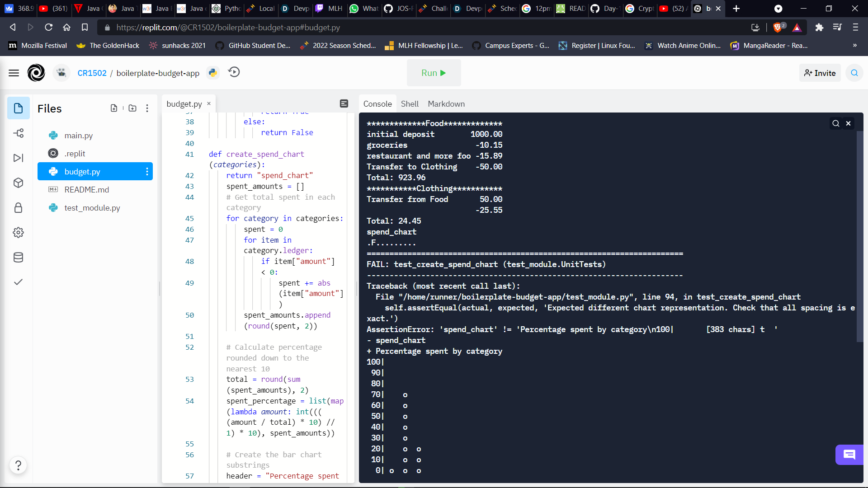This screenshot has height=488, width=868.
Task: Open the repl history icon
Action: [x=234, y=72]
